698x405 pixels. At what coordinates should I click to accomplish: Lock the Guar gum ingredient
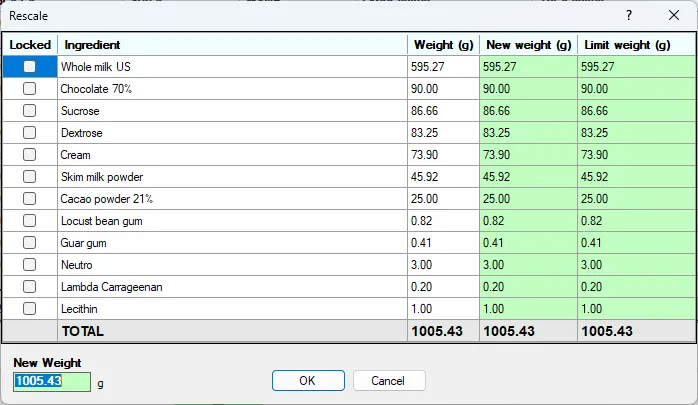pos(29,243)
